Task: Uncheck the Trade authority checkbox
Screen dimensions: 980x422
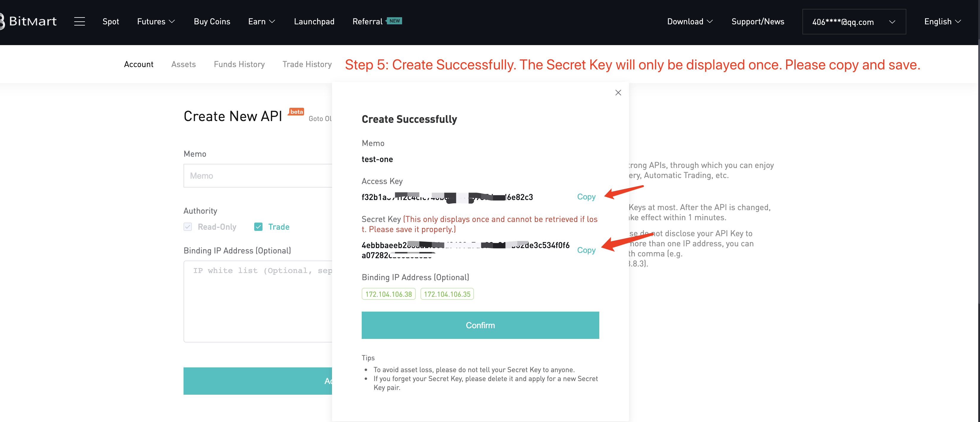Action: click(x=258, y=227)
